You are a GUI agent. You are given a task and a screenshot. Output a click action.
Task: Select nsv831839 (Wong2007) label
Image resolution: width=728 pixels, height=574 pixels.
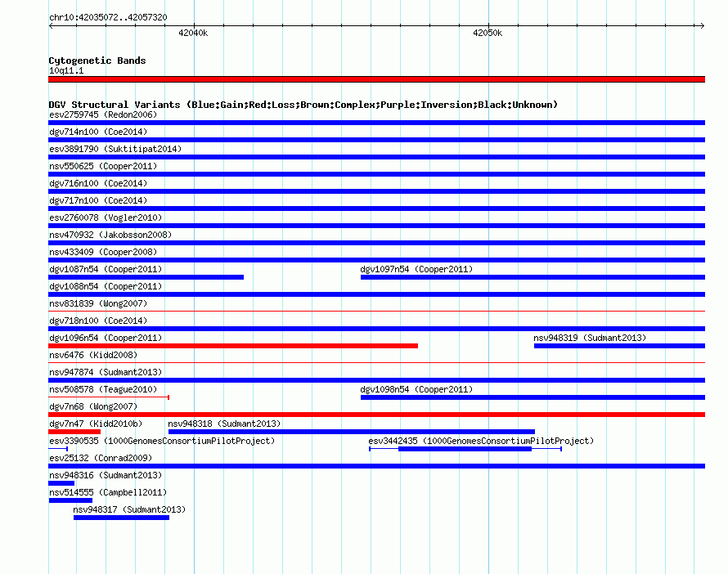[98, 303]
